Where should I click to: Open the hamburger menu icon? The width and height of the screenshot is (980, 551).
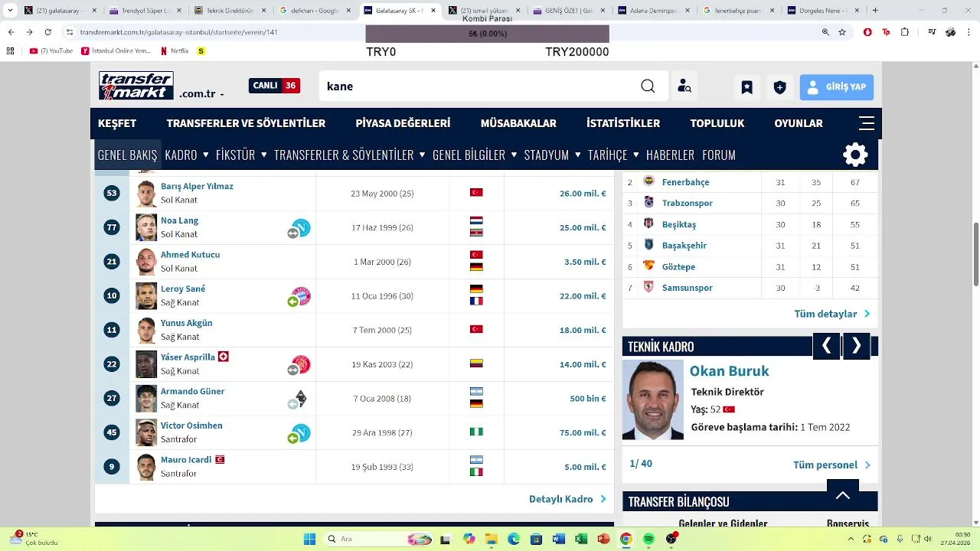point(867,123)
